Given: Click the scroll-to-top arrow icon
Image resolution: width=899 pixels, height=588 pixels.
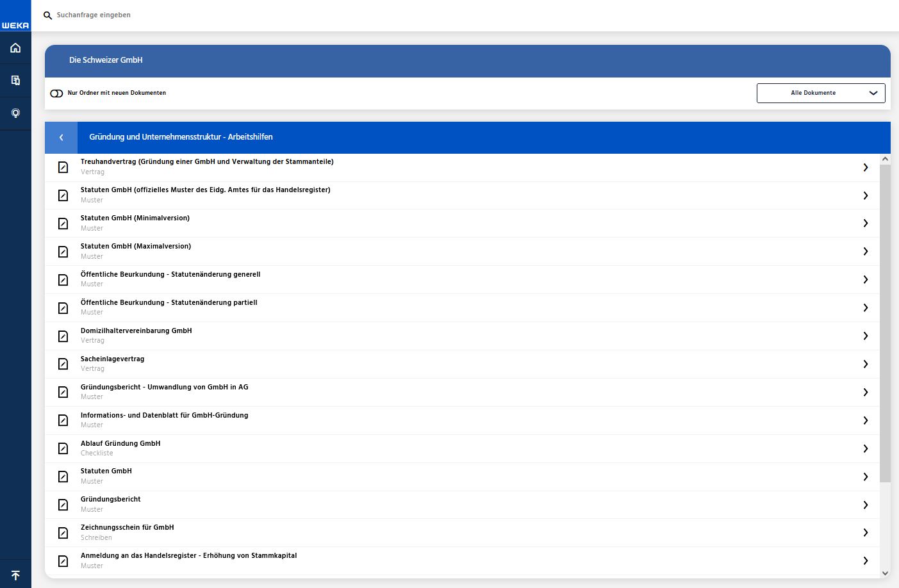Looking at the screenshot, I should 15,575.
